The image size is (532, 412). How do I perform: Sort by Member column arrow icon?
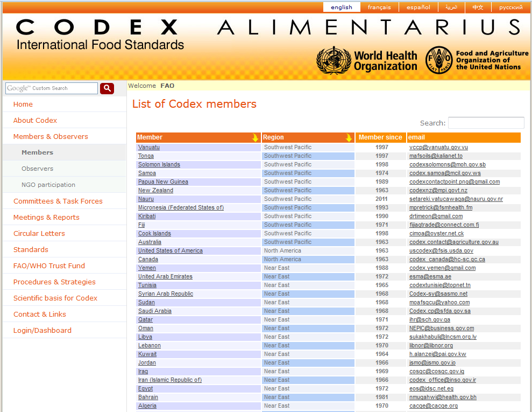(255, 138)
